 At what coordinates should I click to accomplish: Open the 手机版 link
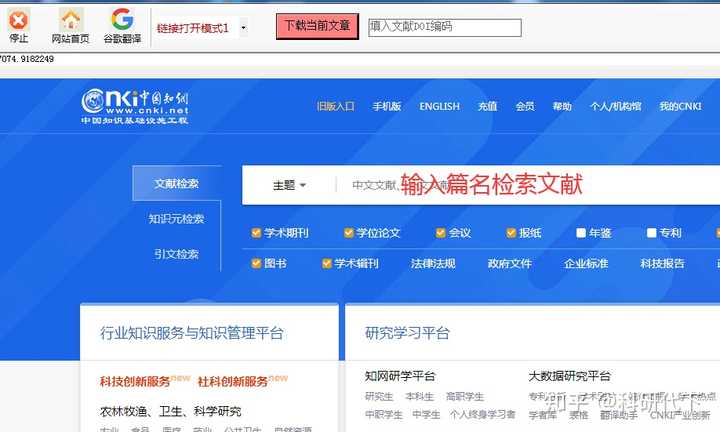(387, 107)
